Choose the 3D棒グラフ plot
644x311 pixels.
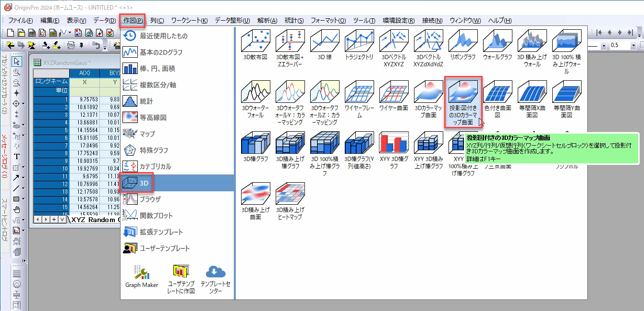[x=255, y=147]
